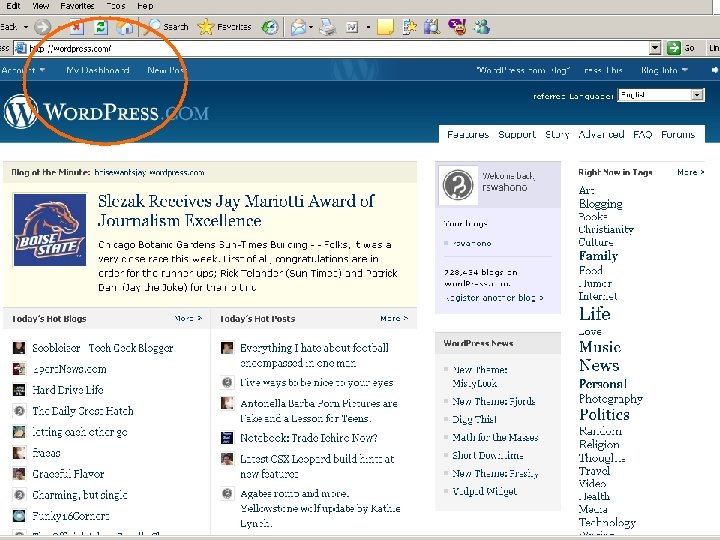Select the Life tag
Image resolution: width=720 pixels, height=540 pixels.
tap(595, 314)
